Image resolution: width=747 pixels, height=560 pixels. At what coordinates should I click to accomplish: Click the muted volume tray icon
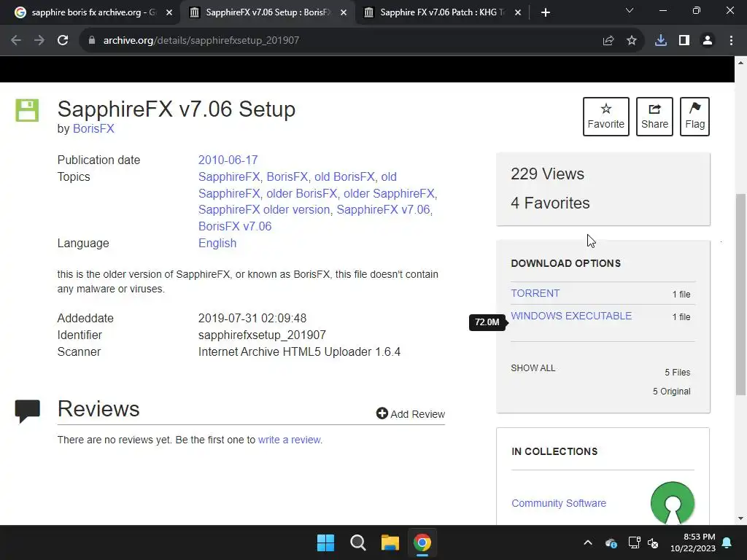pyautogui.click(x=653, y=542)
